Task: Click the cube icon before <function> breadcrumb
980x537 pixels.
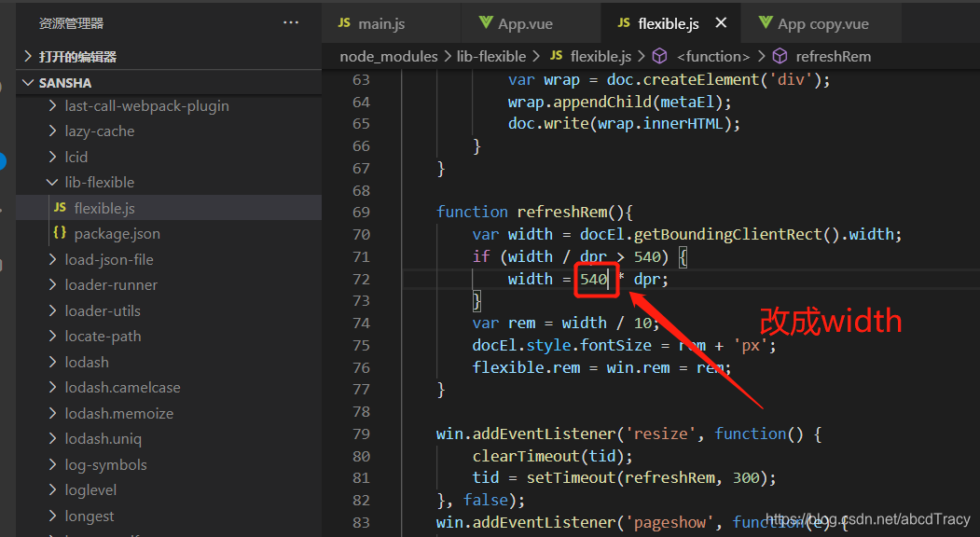Action: 659,56
